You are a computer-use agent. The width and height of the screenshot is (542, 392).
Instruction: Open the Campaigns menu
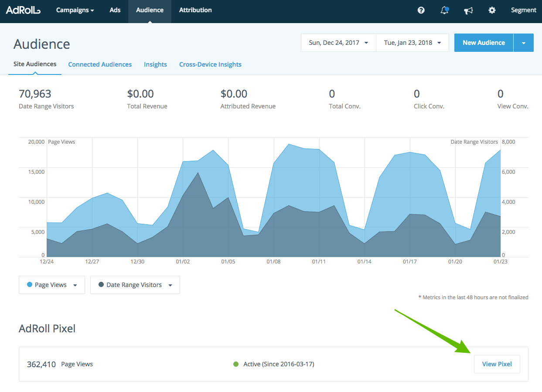tap(75, 10)
